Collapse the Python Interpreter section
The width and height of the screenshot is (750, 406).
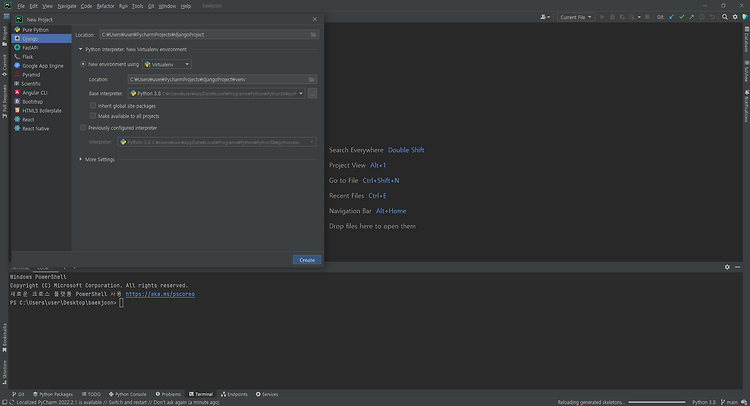[80, 49]
